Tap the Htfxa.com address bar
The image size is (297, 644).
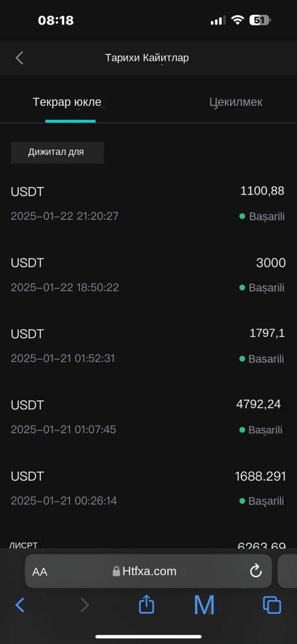[148, 571]
